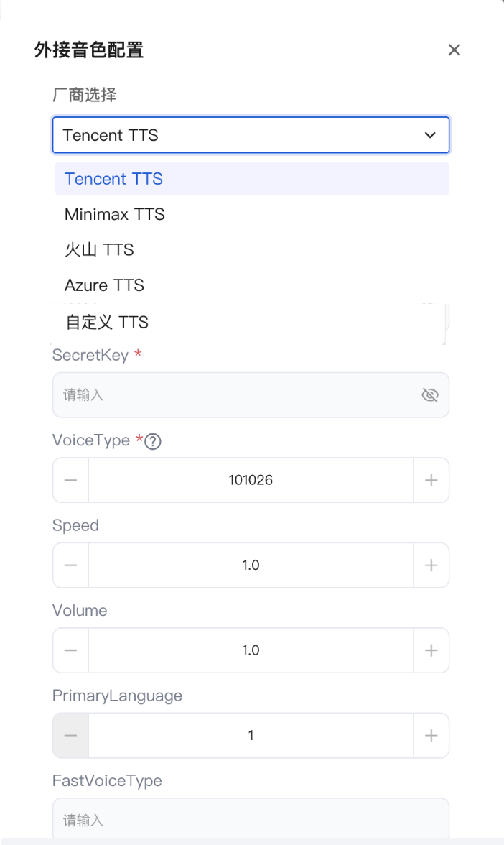Collapse the 厂商选择 dropdown arrow
Viewport: 504px width, 845px height.
pos(429,135)
